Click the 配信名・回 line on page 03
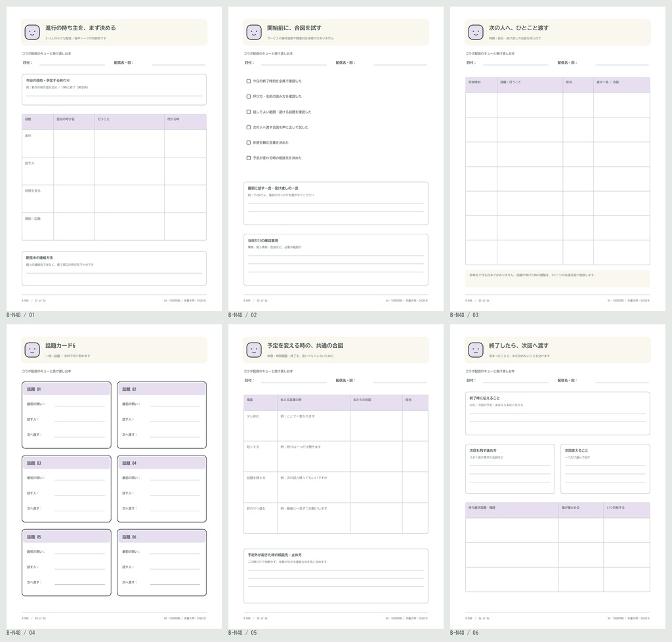Image resolution: width=672 pixels, height=642 pixels. coord(622,64)
